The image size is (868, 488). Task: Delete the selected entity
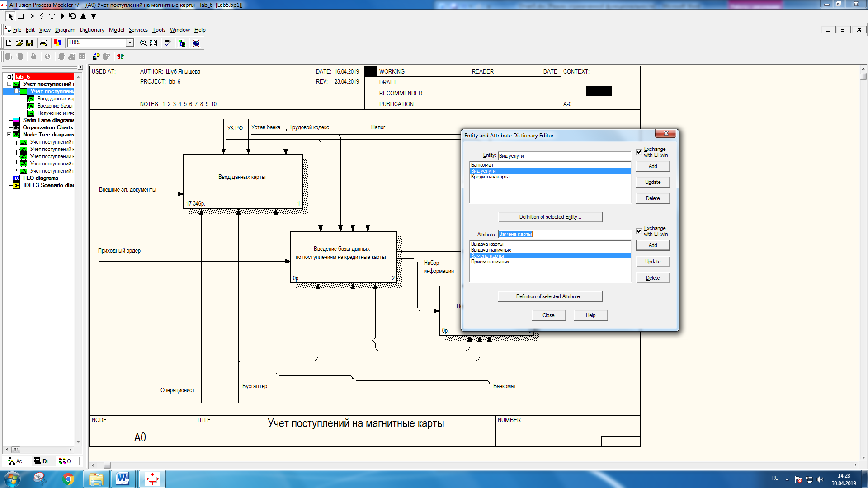point(653,198)
